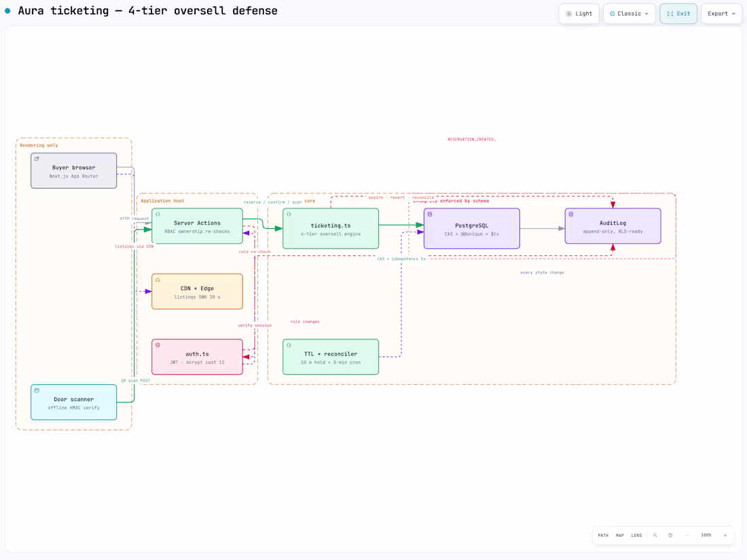Viewport: 747px width, 560px height.
Task: Select the Door scanner node
Action: pyautogui.click(x=74, y=403)
